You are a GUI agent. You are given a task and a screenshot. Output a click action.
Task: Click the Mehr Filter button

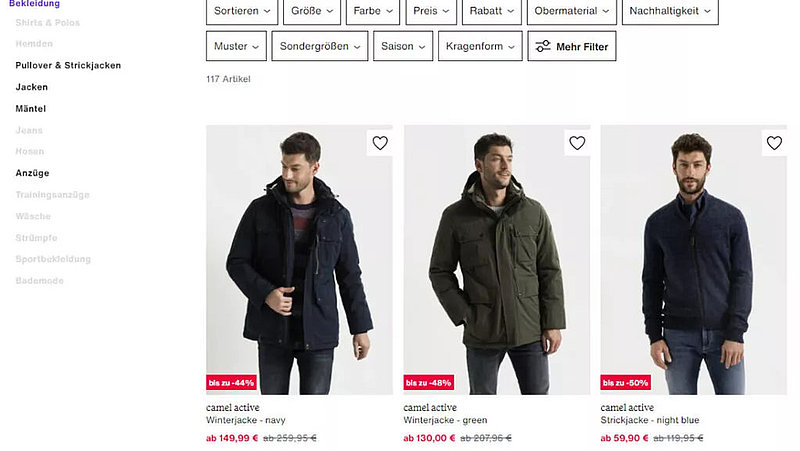572,46
